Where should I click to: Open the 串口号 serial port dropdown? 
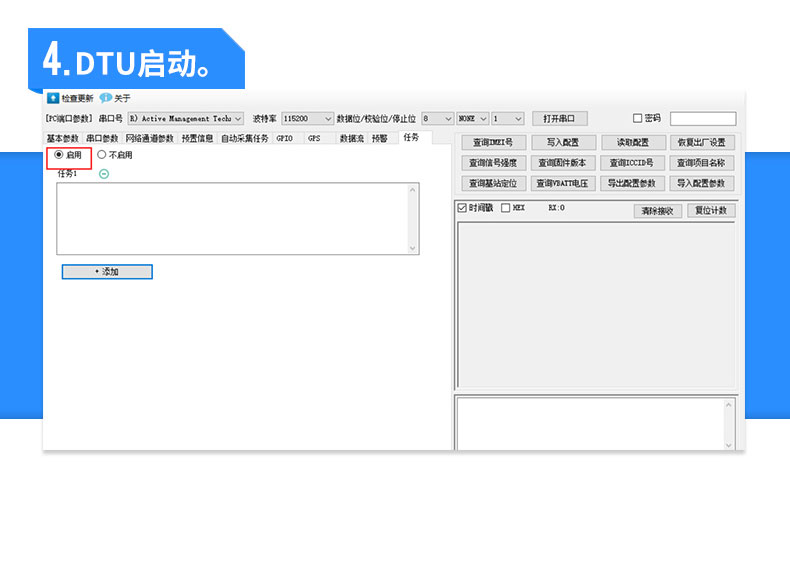(x=185, y=118)
